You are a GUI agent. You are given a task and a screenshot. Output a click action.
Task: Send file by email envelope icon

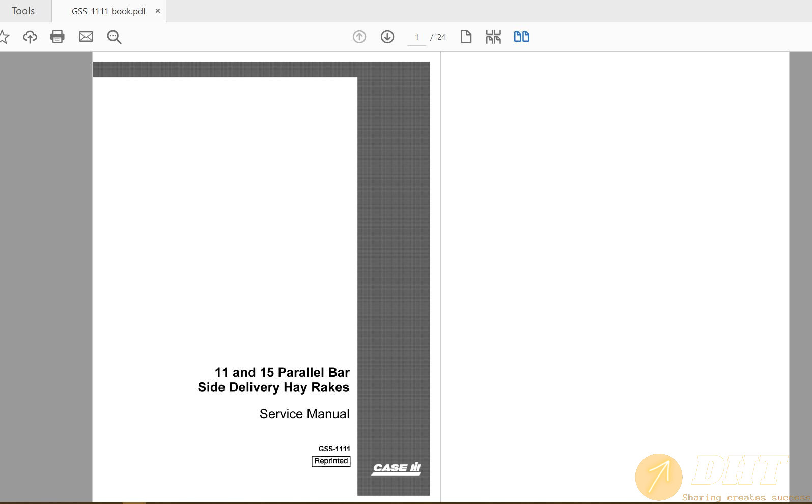click(86, 37)
